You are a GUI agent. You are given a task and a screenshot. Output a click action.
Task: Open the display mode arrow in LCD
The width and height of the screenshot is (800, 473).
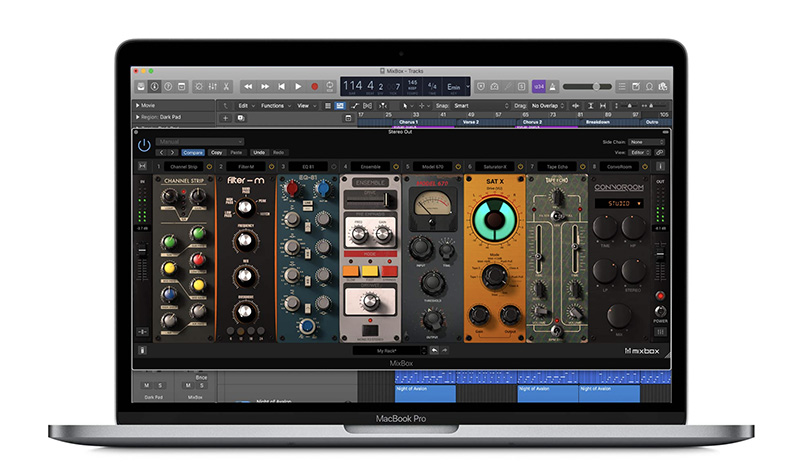467,86
